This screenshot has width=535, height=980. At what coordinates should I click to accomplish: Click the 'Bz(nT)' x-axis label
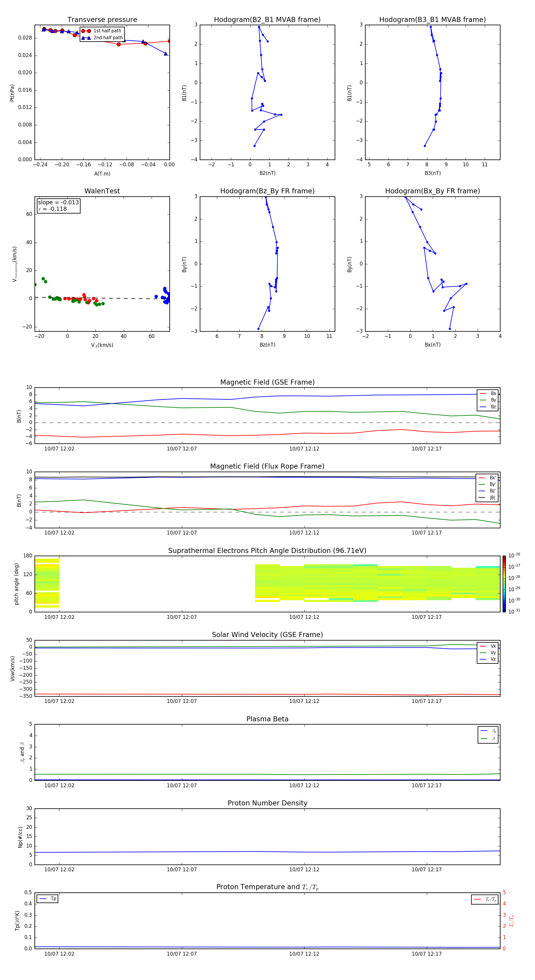pos(267,345)
